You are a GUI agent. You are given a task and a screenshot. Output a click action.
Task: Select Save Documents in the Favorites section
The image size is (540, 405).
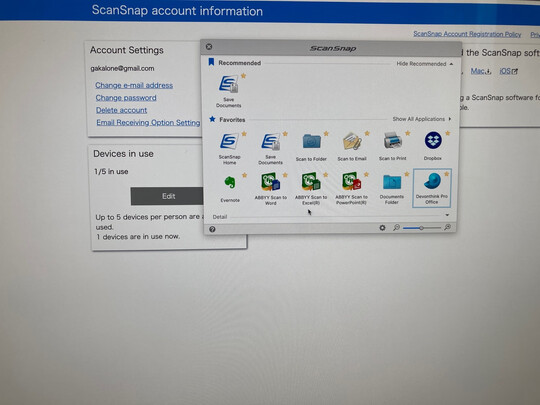(270, 142)
